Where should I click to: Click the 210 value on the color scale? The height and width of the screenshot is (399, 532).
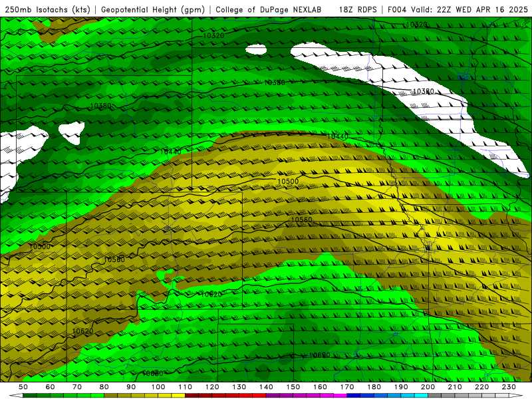pyautogui.click(x=456, y=387)
